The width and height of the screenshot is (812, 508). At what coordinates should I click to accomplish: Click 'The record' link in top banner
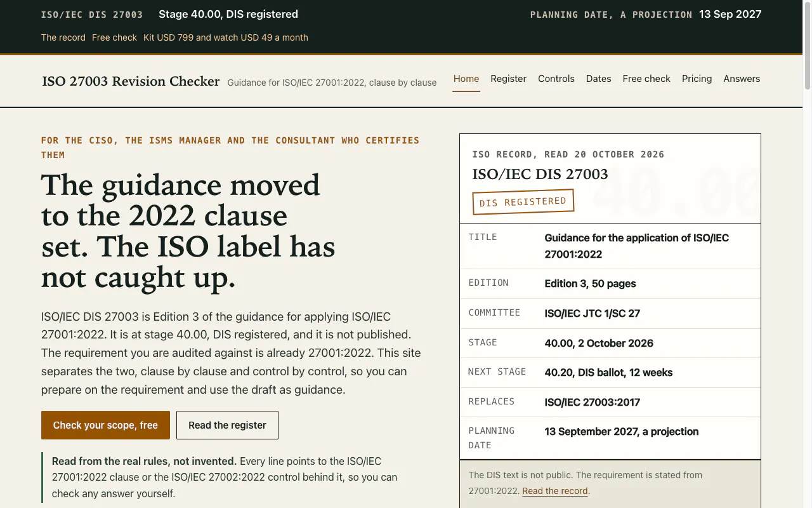coord(63,37)
